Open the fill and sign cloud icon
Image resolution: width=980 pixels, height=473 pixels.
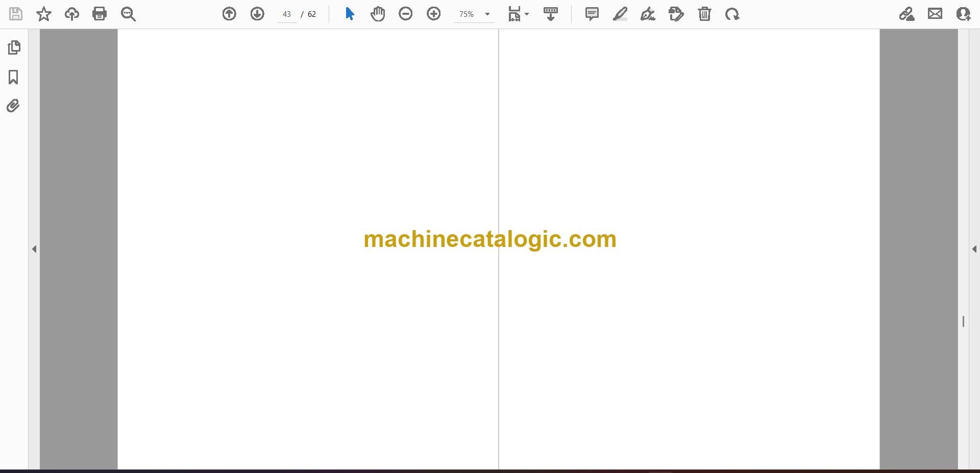[907, 14]
